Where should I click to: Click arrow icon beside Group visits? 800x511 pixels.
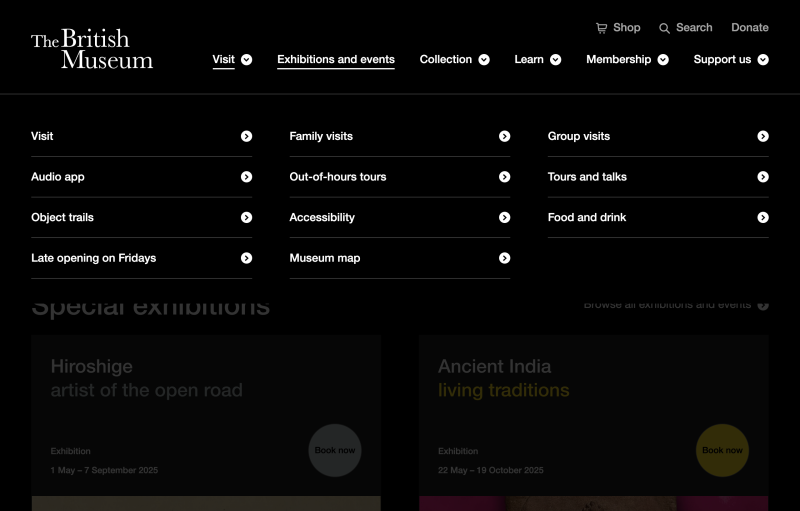763,136
